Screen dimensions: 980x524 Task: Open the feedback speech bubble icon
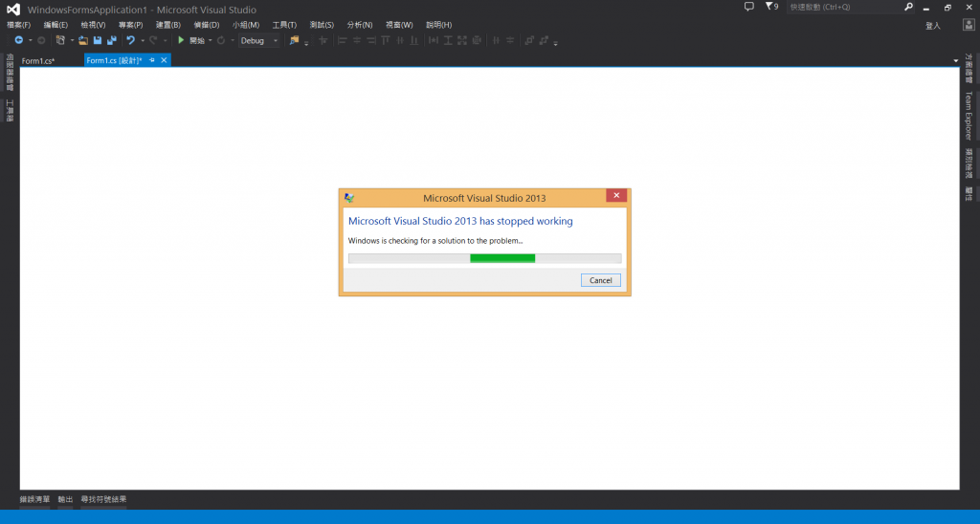coord(748,7)
